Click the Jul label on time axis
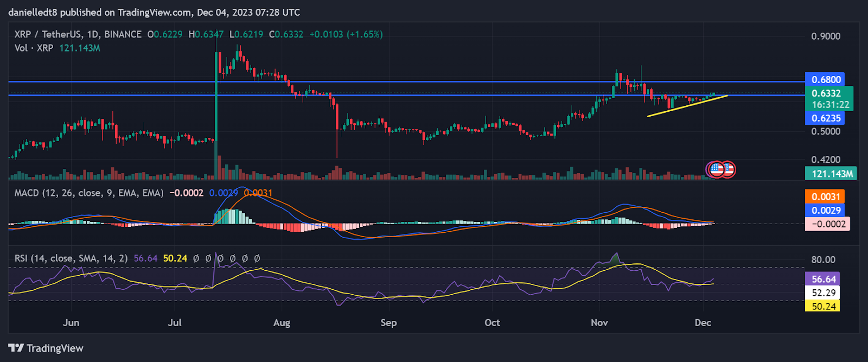868x362 pixels. point(175,322)
